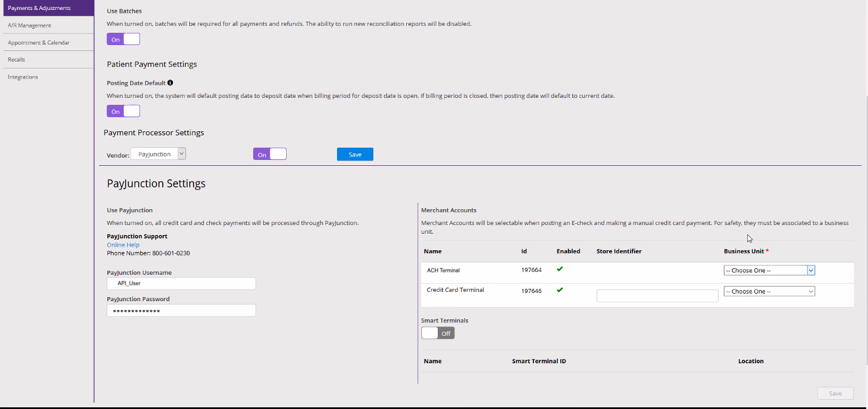
Task: Click the Merchant Accounts heading
Action: (x=449, y=210)
